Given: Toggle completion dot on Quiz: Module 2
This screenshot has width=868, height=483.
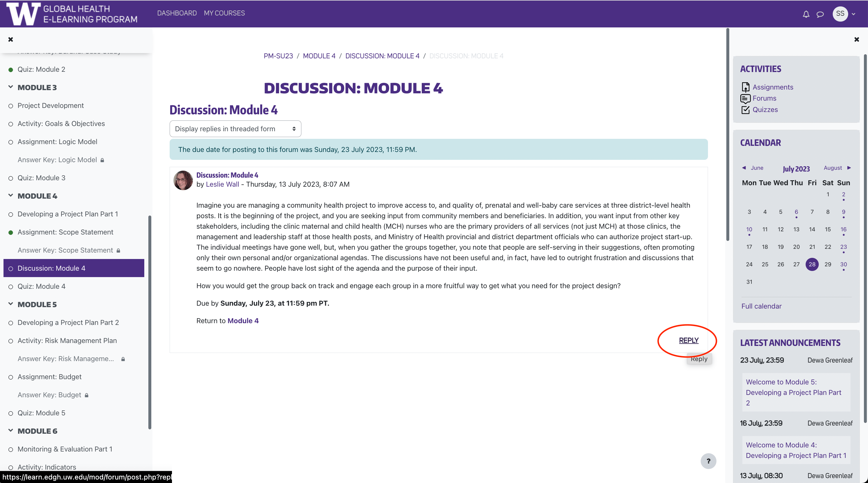Looking at the screenshot, I should [10, 69].
